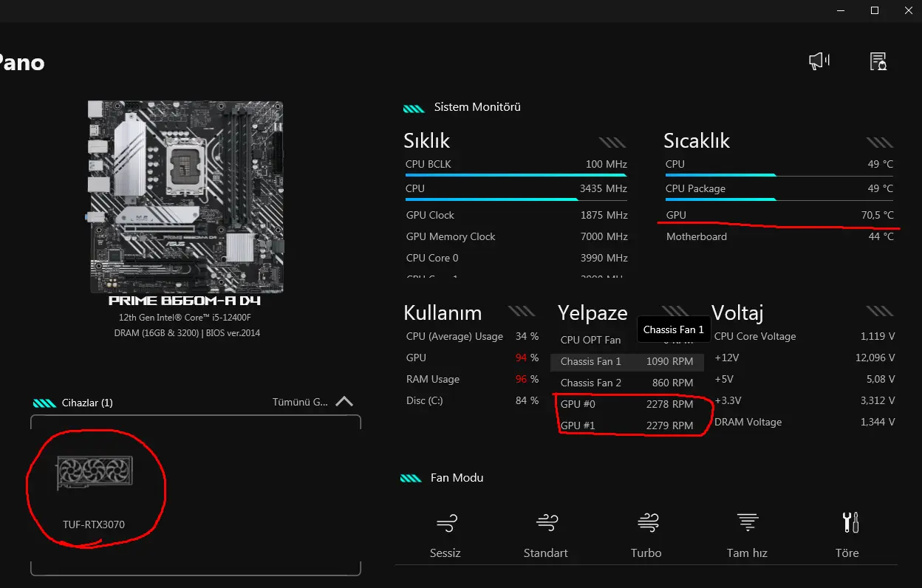Click the Cihazlar (1) heading
The image size is (922, 588).
[x=86, y=403]
